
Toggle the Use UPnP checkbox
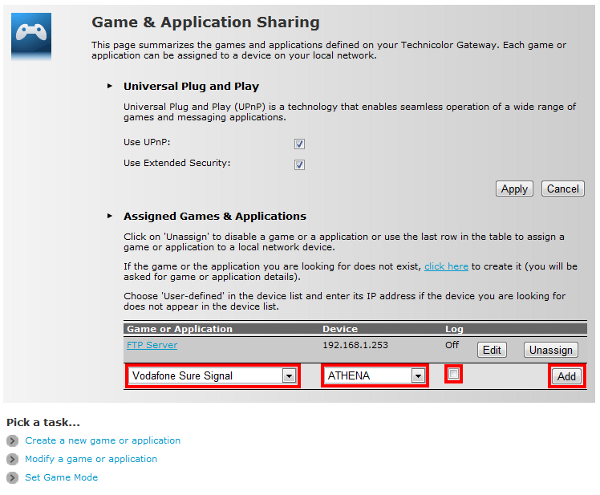click(x=299, y=144)
